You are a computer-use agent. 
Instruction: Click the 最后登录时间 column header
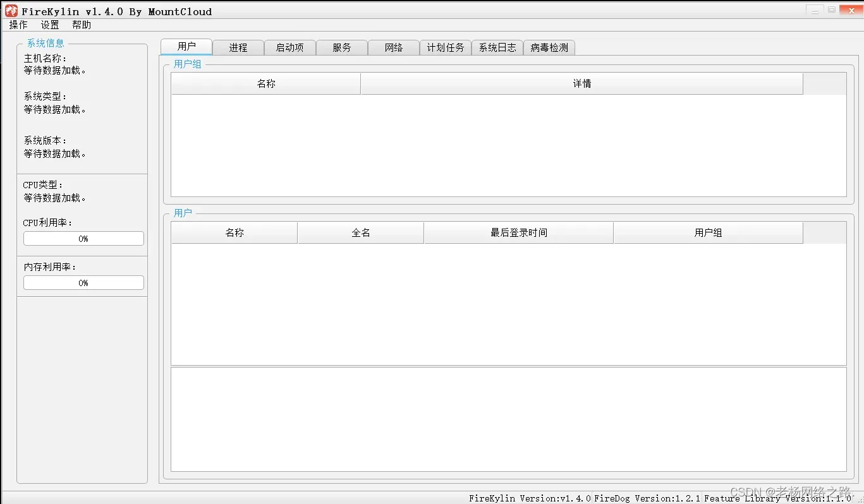(x=519, y=232)
